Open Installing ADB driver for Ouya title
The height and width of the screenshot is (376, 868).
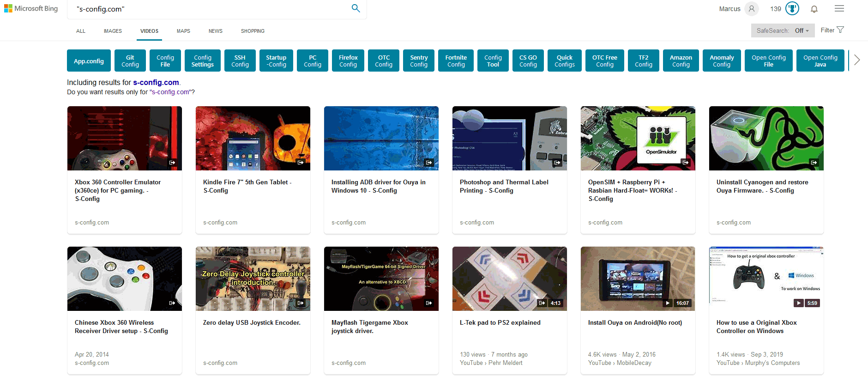point(379,186)
